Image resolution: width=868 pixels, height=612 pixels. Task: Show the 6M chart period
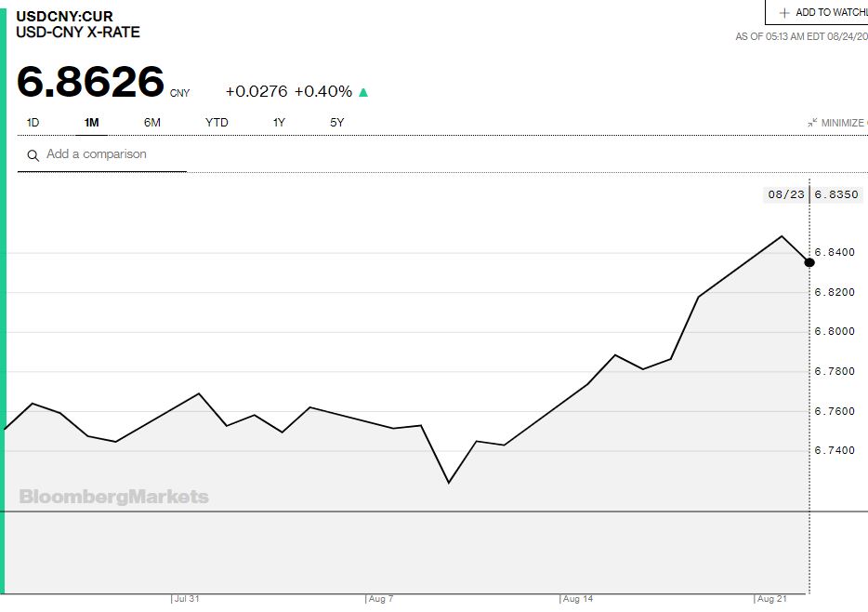(x=152, y=123)
